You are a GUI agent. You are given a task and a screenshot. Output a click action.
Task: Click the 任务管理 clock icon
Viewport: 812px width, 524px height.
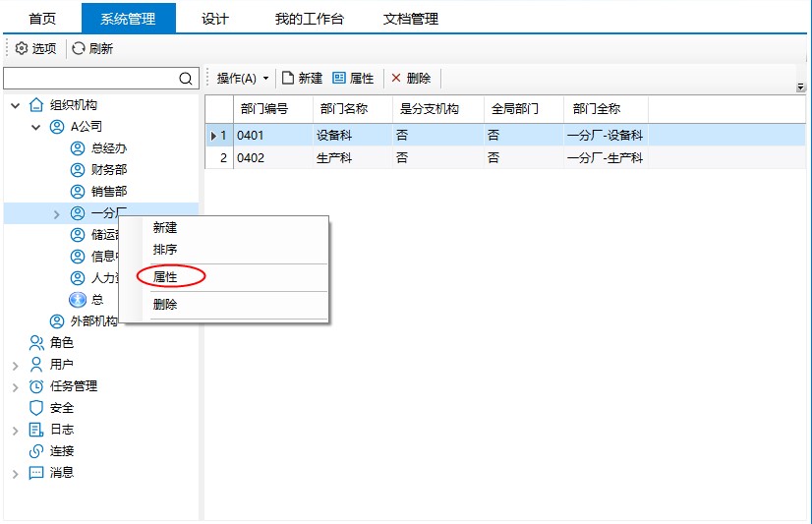(35, 386)
